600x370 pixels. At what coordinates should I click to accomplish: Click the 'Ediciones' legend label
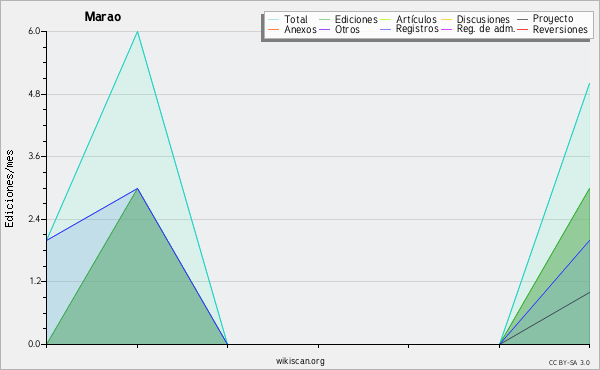tap(356, 19)
